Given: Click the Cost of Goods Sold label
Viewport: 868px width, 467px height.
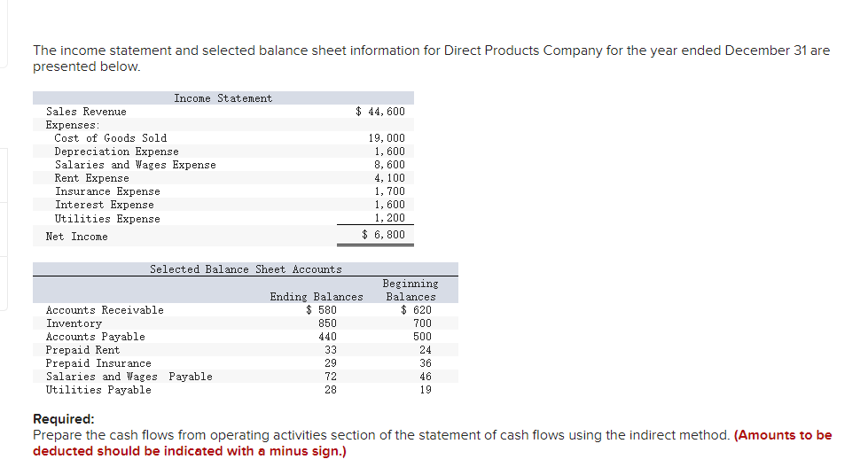Looking at the screenshot, I should [111, 138].
